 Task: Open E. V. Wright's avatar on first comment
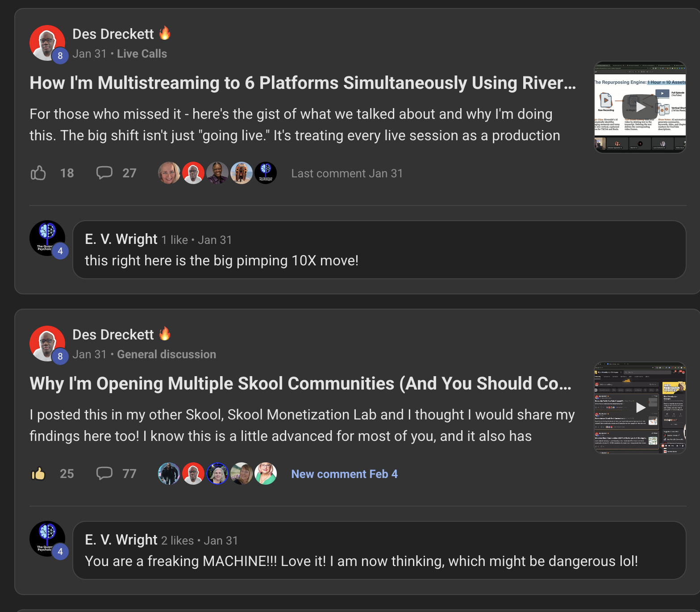[47, 238]
